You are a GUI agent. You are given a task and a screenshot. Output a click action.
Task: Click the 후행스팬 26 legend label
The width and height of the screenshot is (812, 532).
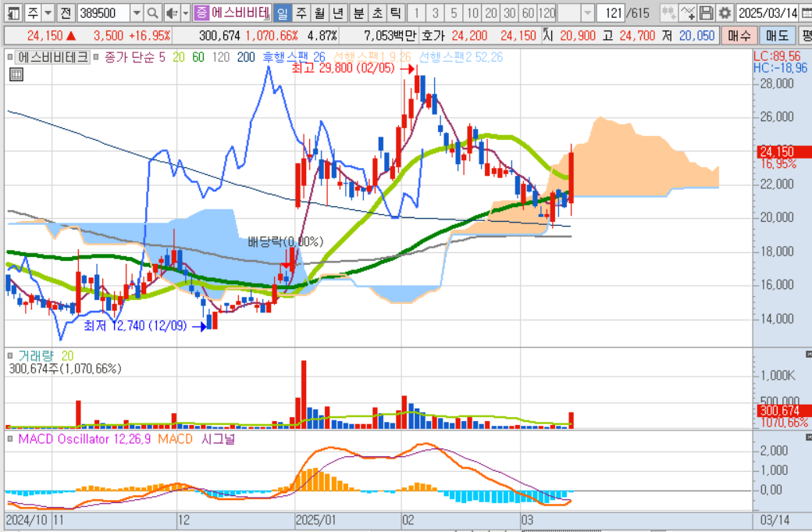[x=294, y=57]
